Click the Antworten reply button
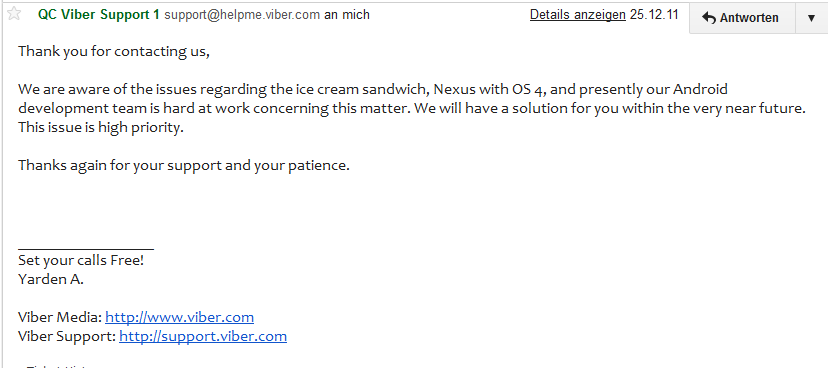 click(x=742, y=17)
